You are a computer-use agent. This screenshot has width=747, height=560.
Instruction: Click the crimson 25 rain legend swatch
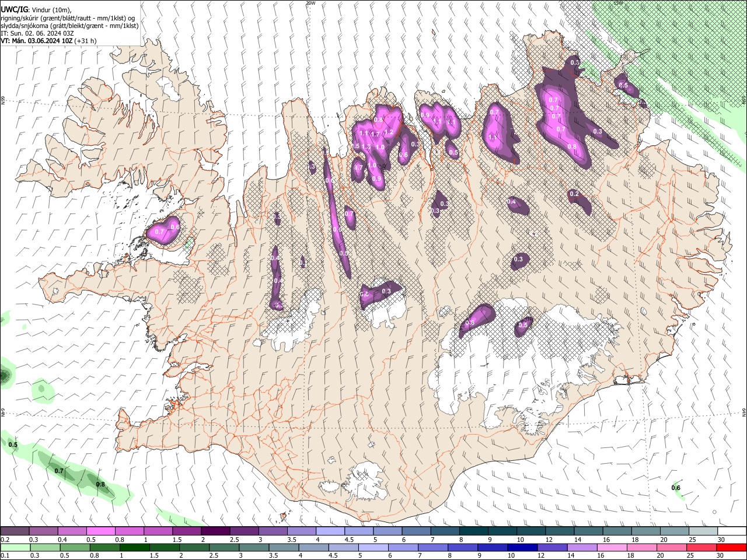pyautogui.click(x=701, y=547)
